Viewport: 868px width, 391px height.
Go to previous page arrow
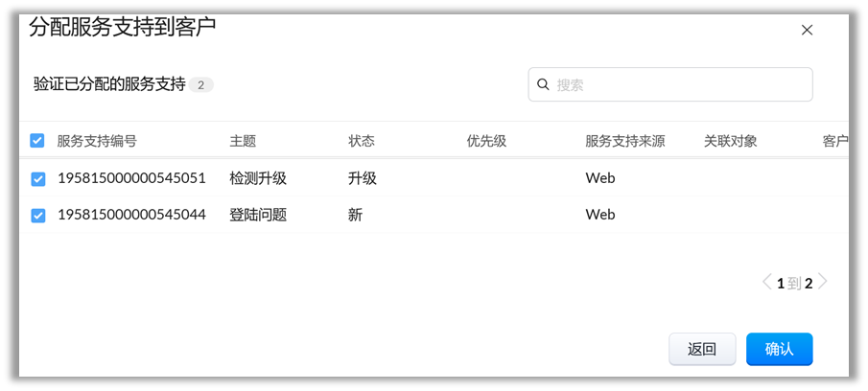tap(766, 282)
